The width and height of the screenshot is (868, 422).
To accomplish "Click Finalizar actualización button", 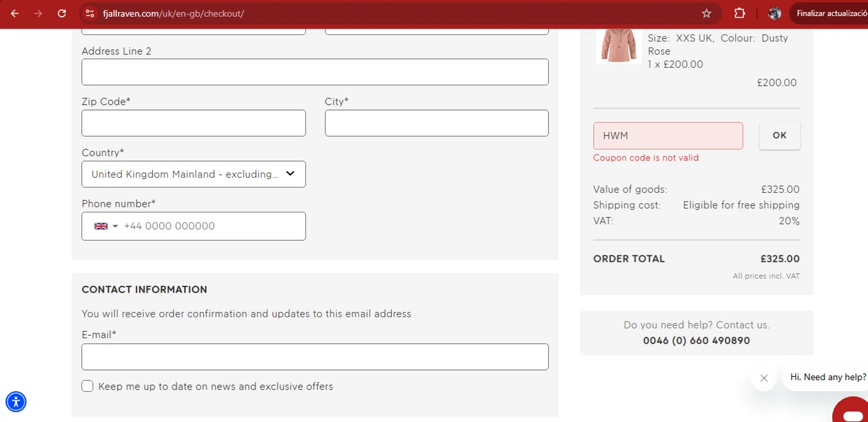I will [830, 13].
